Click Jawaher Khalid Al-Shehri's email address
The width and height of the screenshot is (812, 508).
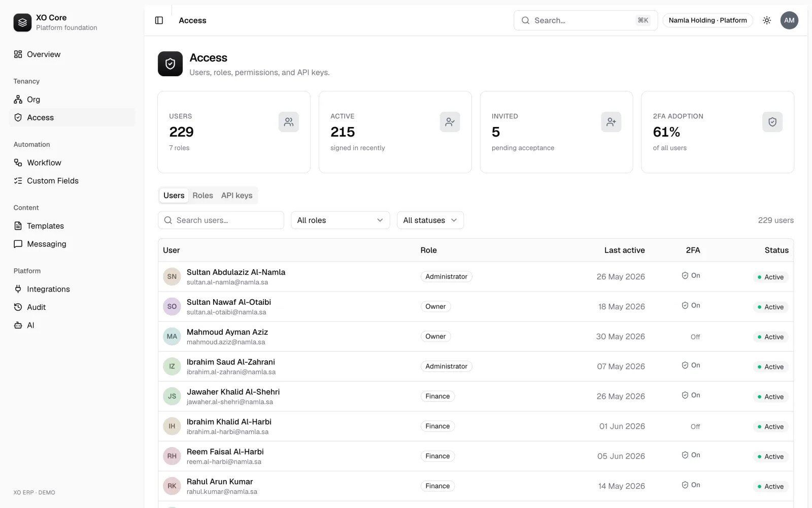point(229,402)
